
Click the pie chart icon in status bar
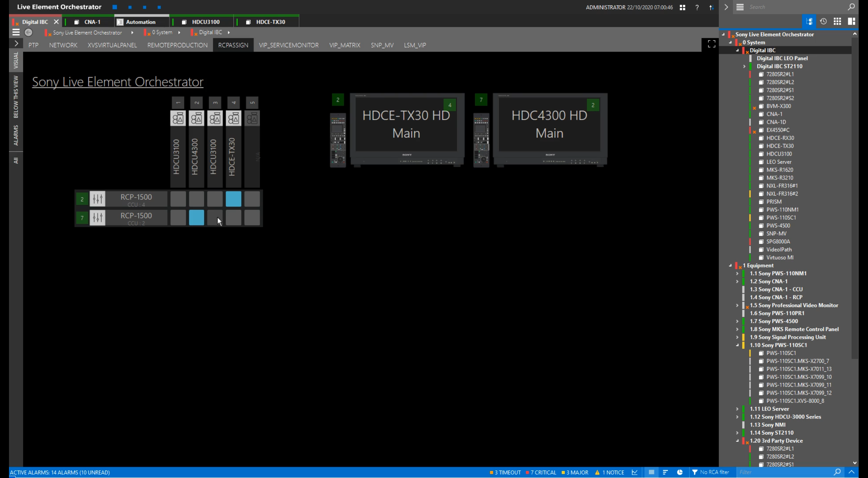tap(680, 472)
